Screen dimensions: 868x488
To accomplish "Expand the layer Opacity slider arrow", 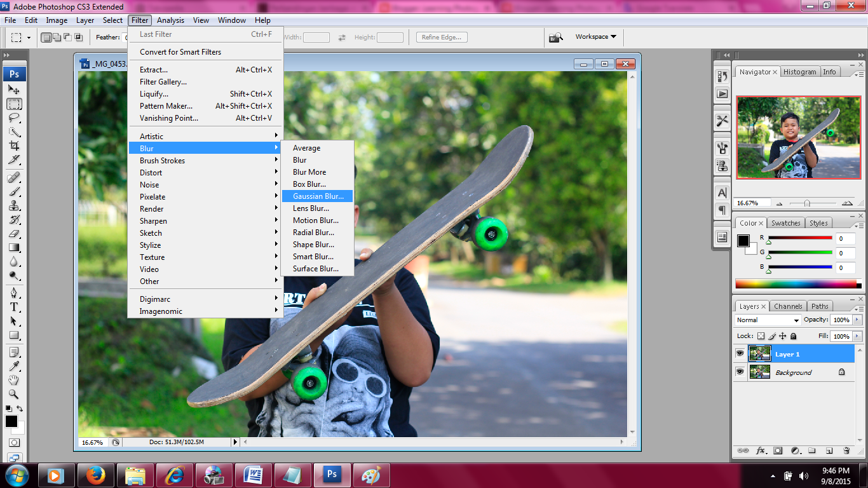I will [x=857, y=320].
